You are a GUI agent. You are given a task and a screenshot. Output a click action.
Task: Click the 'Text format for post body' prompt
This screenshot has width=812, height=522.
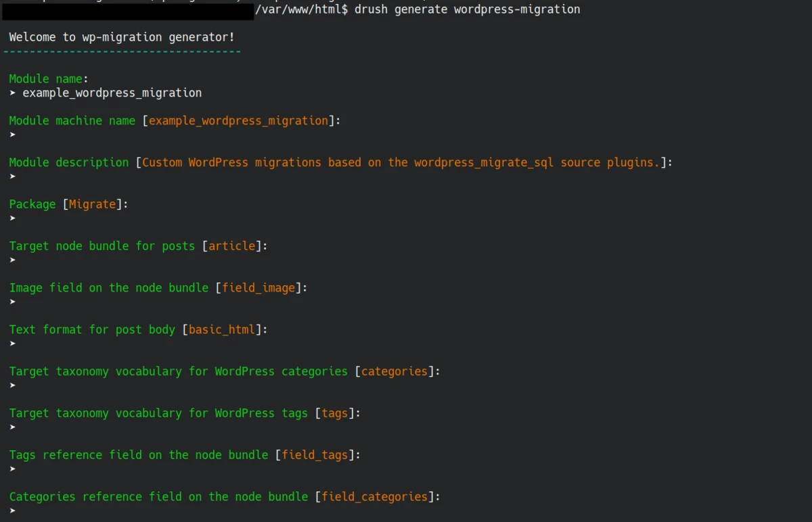point(92,329)
